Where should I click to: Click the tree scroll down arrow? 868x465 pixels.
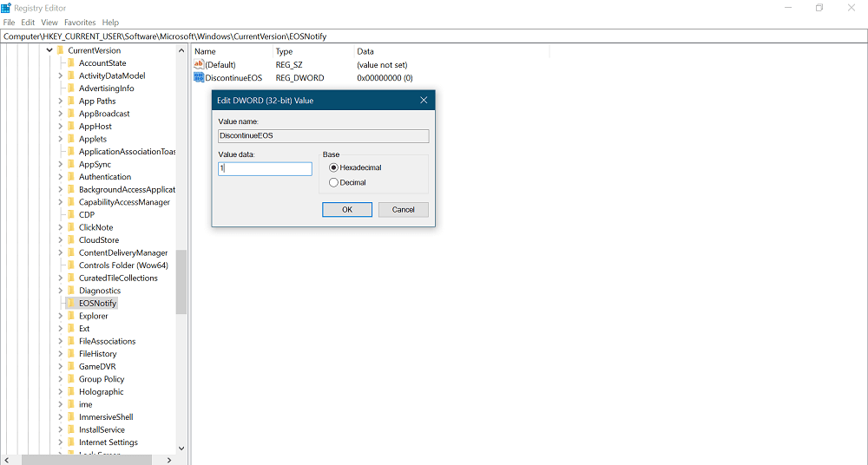(x=181, y=449)
